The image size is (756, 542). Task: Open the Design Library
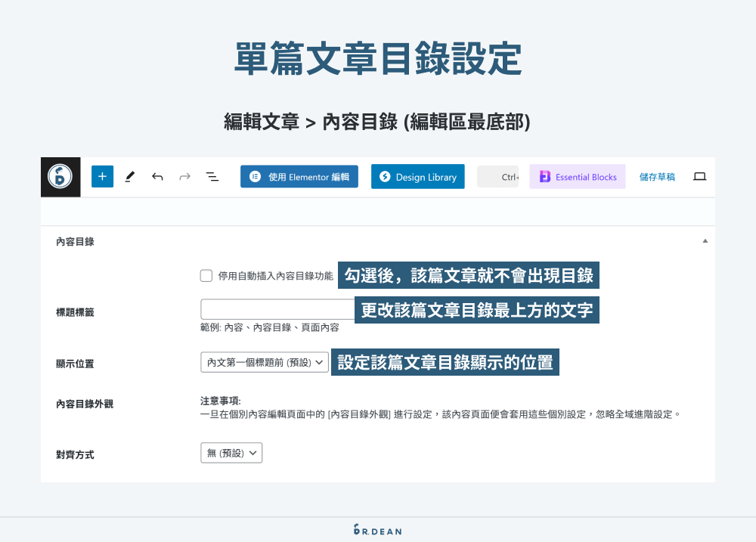pyautogui.click(x=417, y=176)
